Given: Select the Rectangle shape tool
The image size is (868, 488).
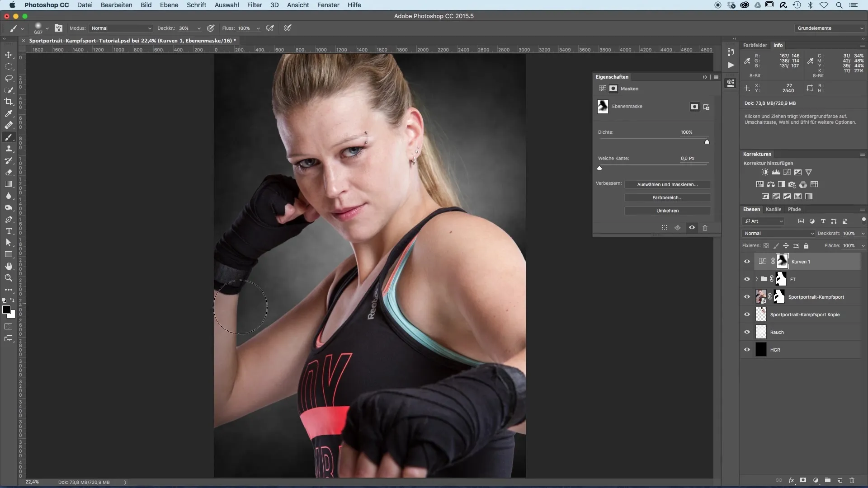Looking at the screenshot, I should [9, 255].
